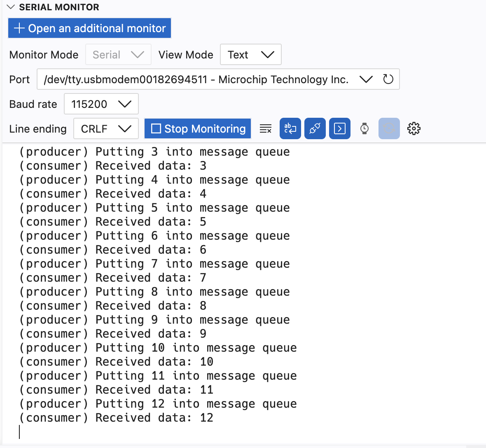Screen dimensions: 486x448
Task: Open the Line ending CRLF dropdown
Action: 106,128
